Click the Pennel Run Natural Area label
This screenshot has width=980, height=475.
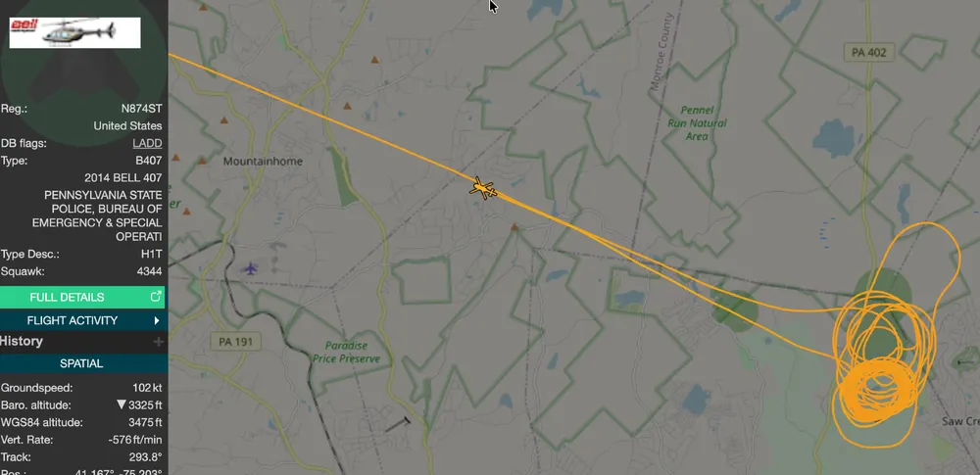pos(696,123)
